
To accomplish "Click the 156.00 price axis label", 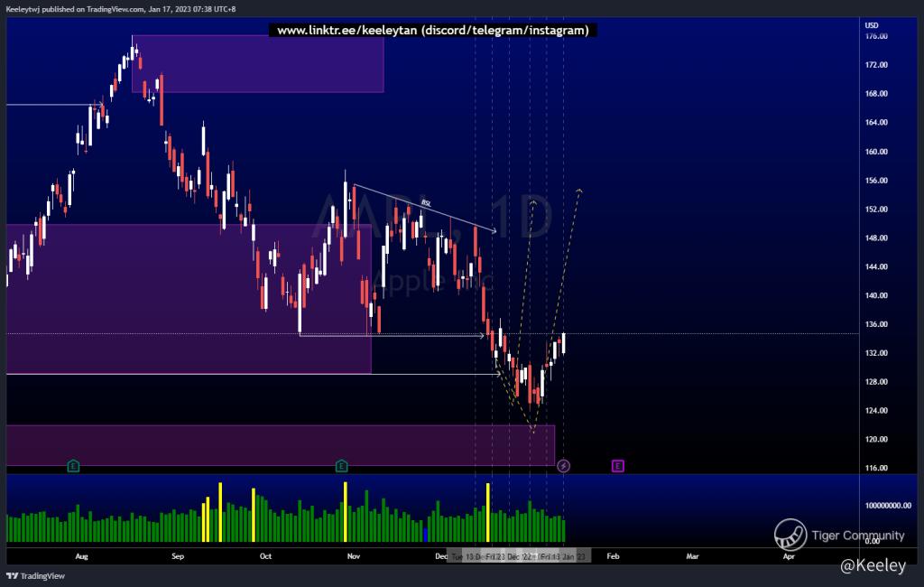I will (876, 181).
